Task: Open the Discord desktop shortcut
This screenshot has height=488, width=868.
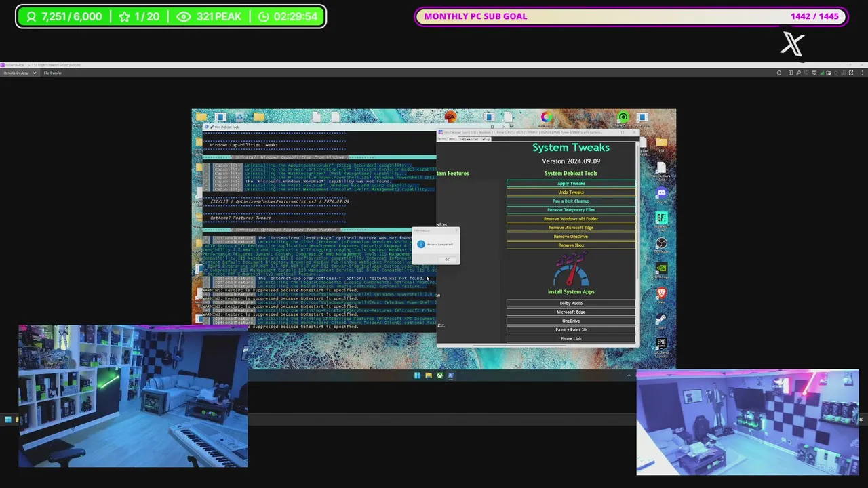Action: click(x=661, y=195)
